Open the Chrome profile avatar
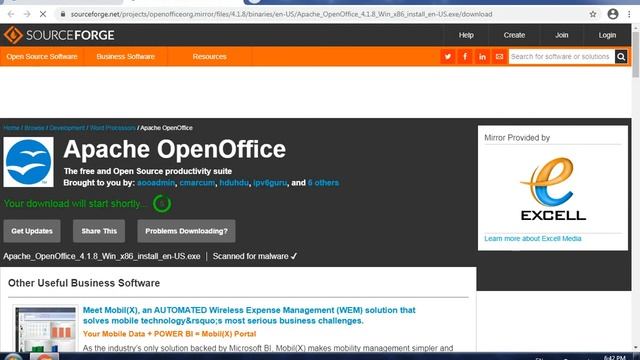The image size is (640, 360). (613, 14)
